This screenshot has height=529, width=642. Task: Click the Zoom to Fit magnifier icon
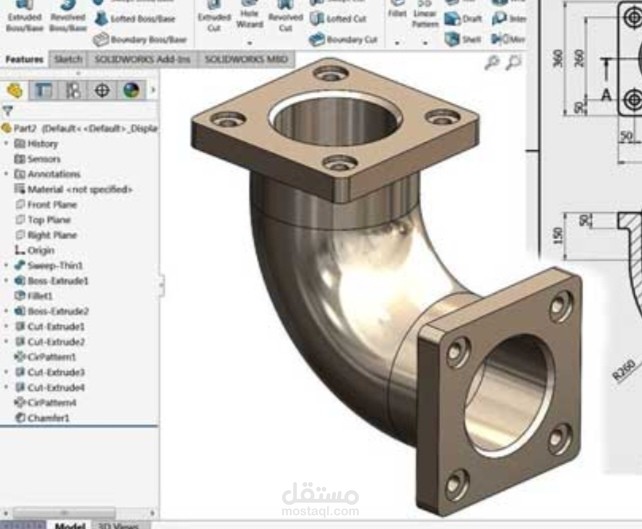click(492, 63)
